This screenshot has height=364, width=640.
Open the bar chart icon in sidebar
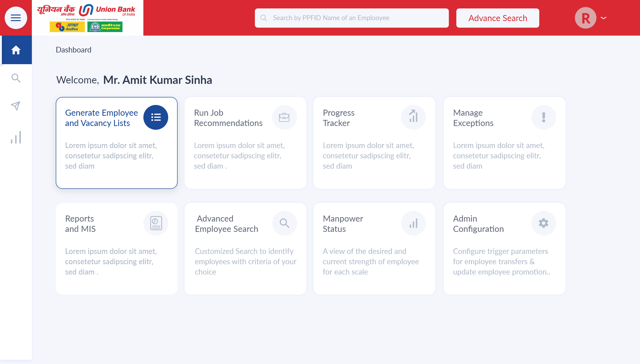click(16, 137)
